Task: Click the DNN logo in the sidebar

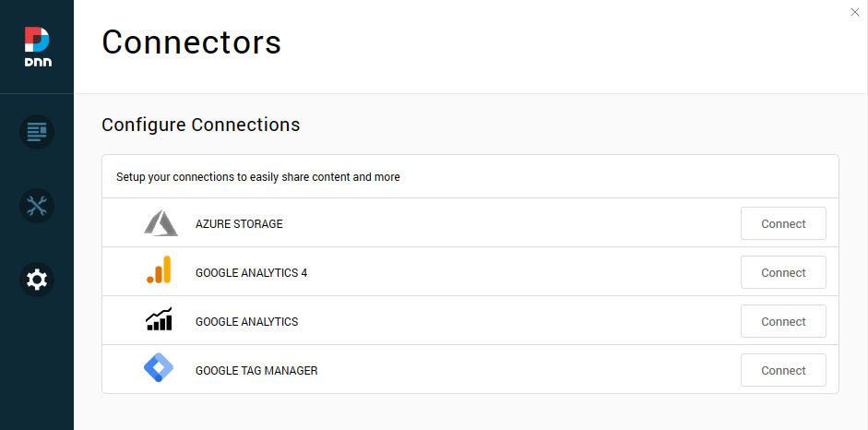Action: (x=37, y=46)
